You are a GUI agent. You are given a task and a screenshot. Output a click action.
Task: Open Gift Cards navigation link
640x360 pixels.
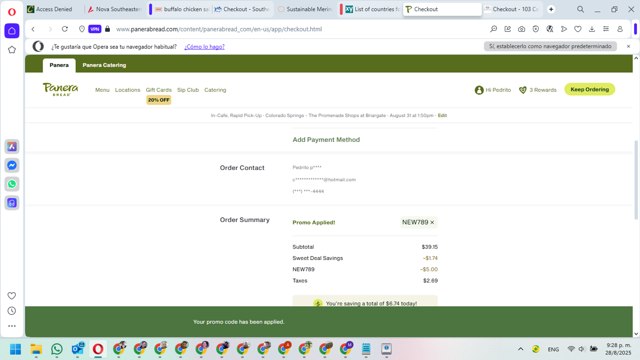click(x=158, y=90)
